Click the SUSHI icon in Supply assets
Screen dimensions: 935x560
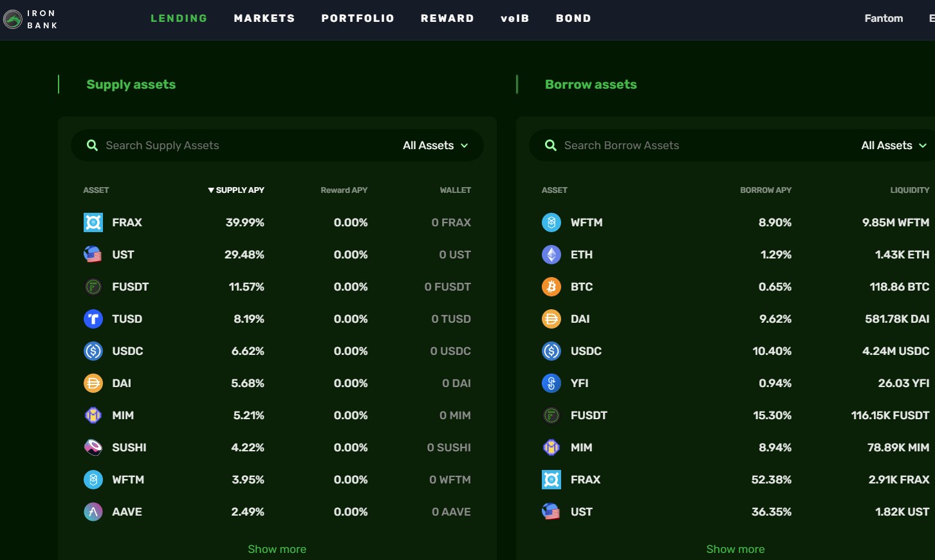93,447
